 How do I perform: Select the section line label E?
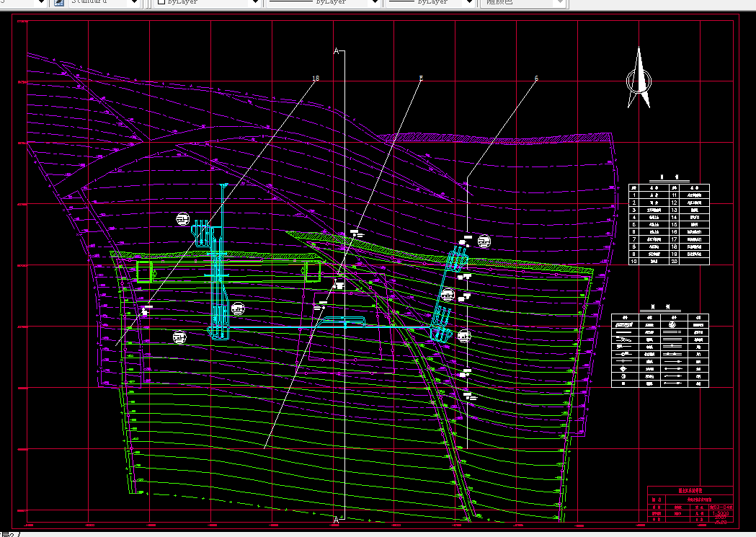click(x=421, y=78)
